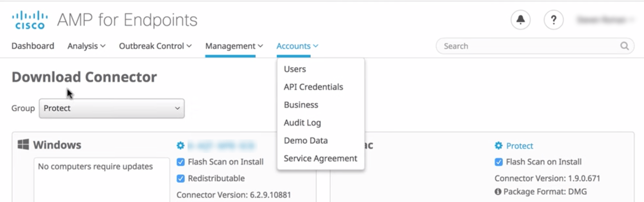644x202 pixels.
Task: Open the Dashboard page
Action: point(33,46)
